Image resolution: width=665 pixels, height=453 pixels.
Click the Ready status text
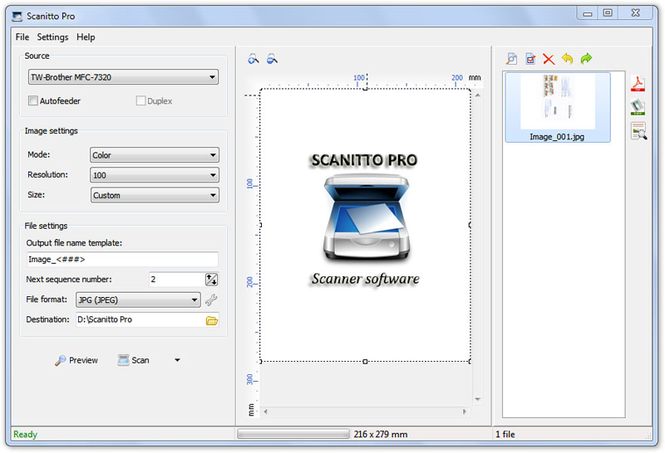(x=25, y=434)
